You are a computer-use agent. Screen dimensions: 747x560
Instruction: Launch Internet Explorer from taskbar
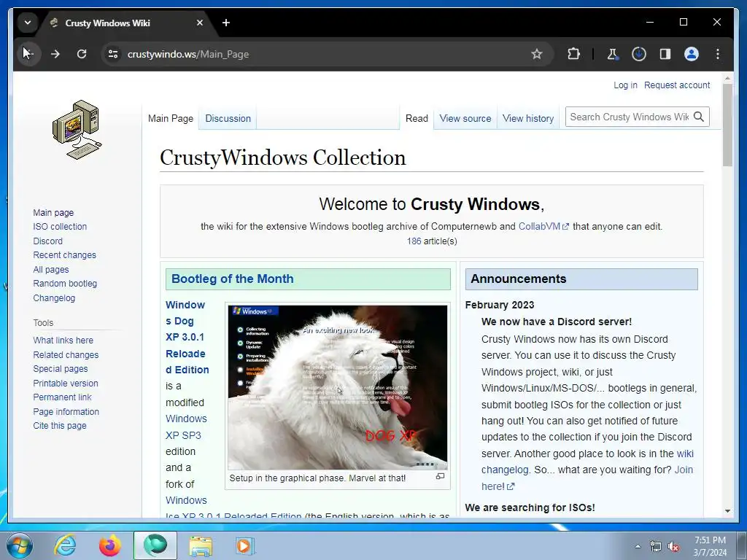(65, 545)
